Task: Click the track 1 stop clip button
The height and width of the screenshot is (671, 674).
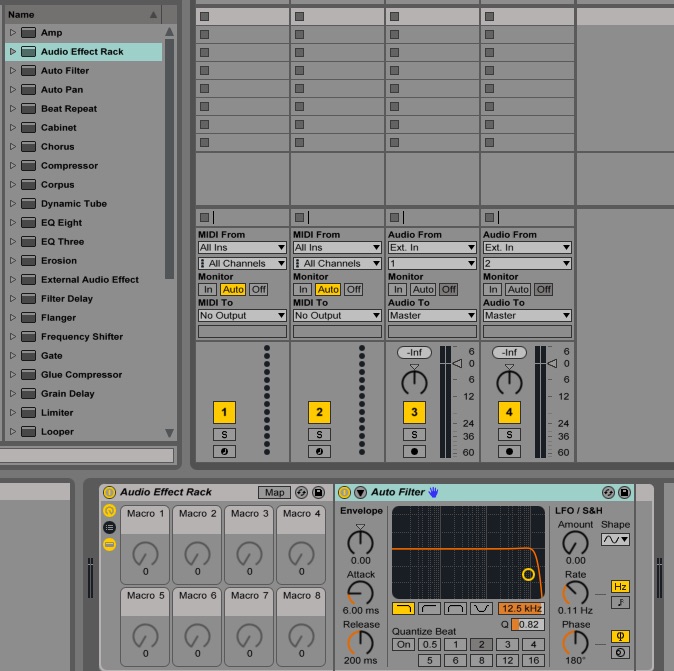Action: pyautogui.click(x=205, y=218)
